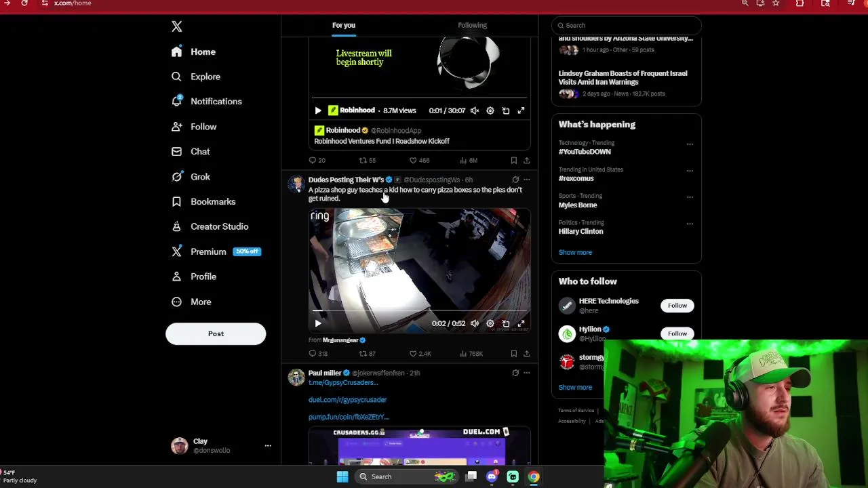Open pizza video settings gear
Image resolution: width=868 pixels, height=488 pixels.
(x=490, y=324)
